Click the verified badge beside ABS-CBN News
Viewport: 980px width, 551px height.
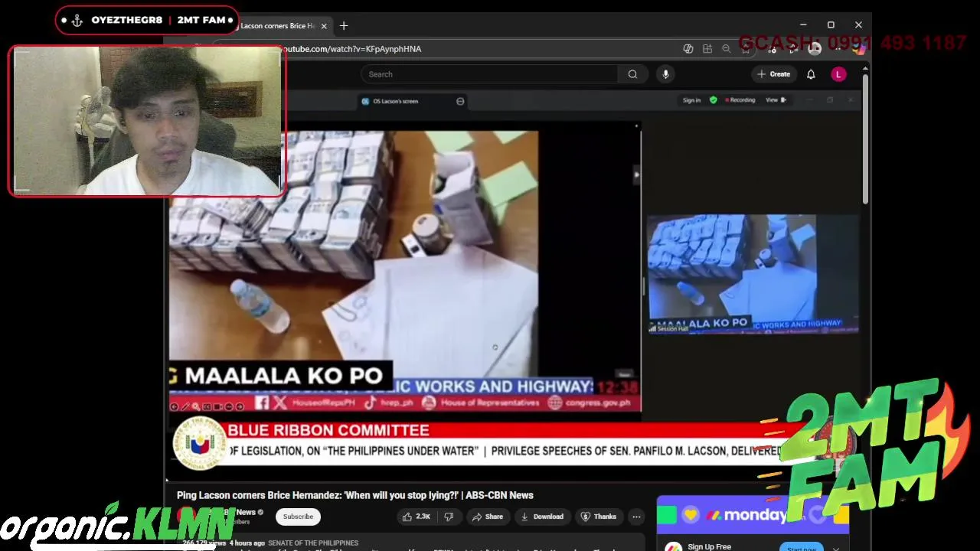point(260,512)
